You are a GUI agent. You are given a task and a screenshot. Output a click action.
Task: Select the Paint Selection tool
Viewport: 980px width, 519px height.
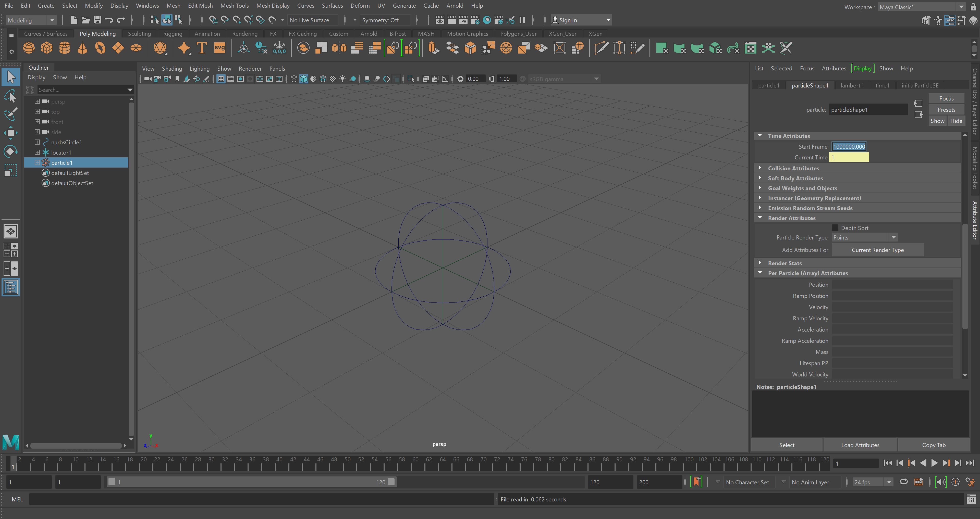[10, 114]
